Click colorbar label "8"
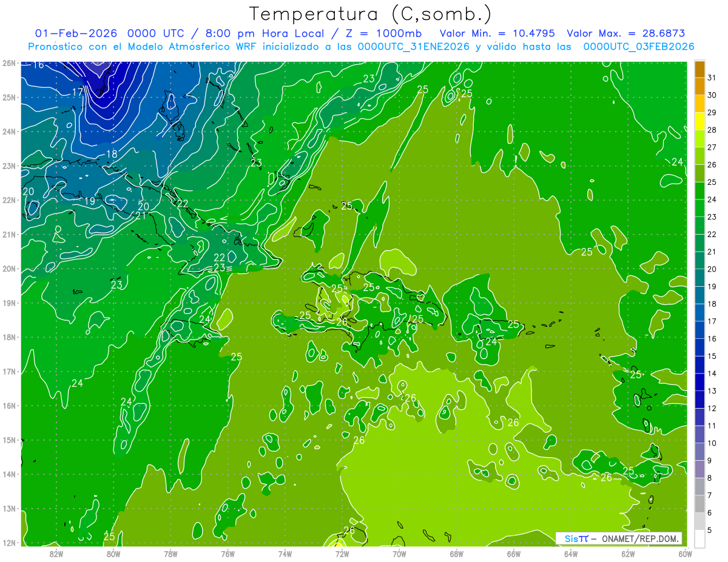This screenshot has width=728, height=562. [711, 478]
